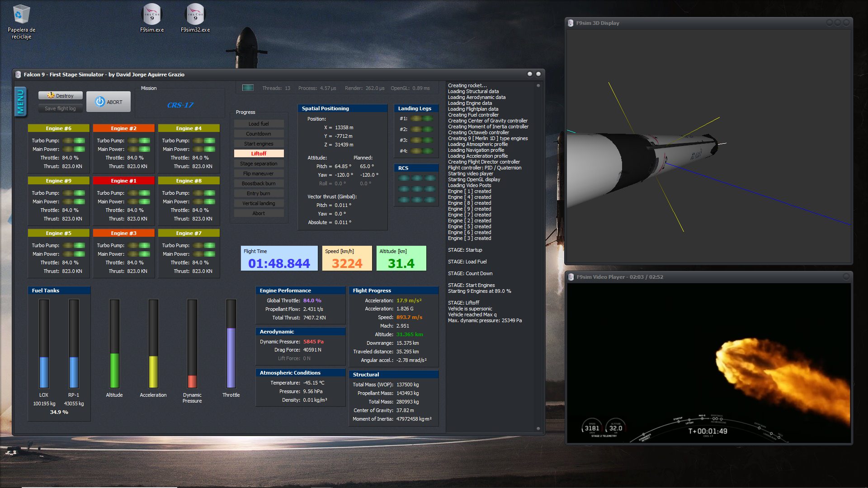868x488 pixels.
Task: Click the Destroy explosion icon button
Action: tap(61, 96)
